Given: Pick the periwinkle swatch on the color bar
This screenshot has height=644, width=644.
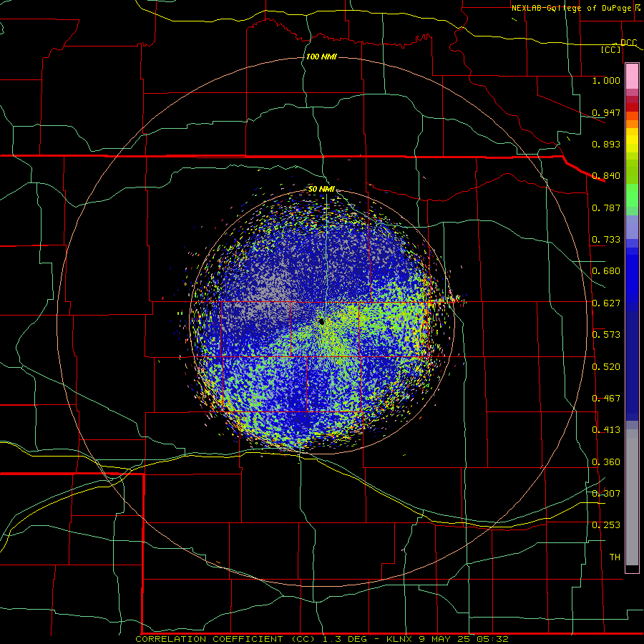Looking at the screenshot, I should point(632,227).
